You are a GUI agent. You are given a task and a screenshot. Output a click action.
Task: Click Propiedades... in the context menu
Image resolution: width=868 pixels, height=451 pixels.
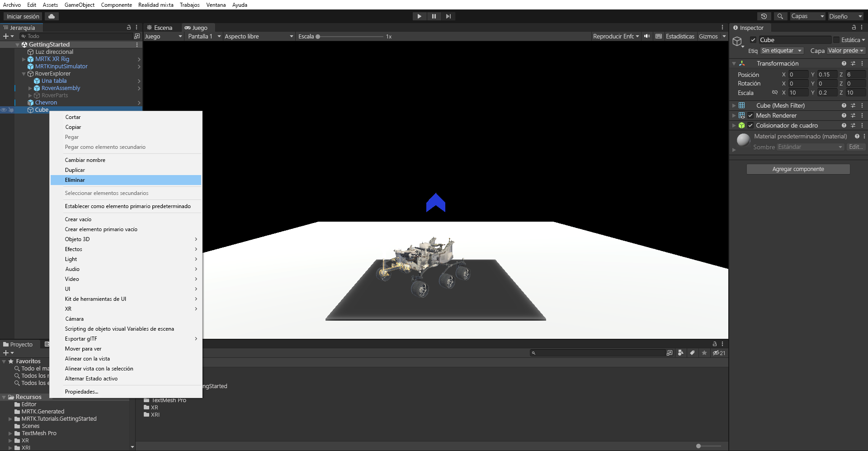coord(126,392)
